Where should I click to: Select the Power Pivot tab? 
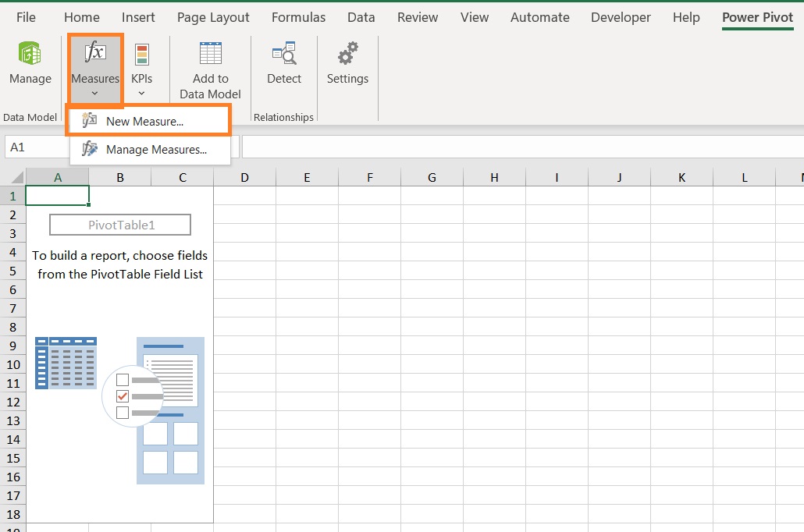[757, 17]
